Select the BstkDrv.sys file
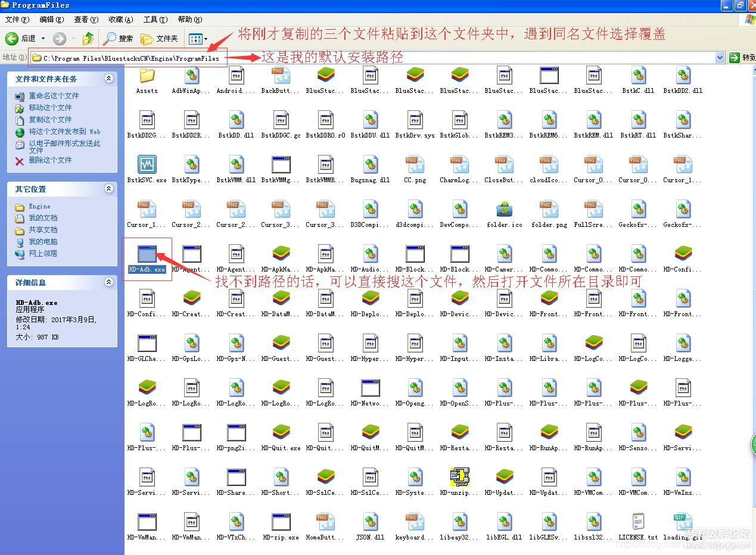This screenshot has height=555, width=756. coord(415,124)
